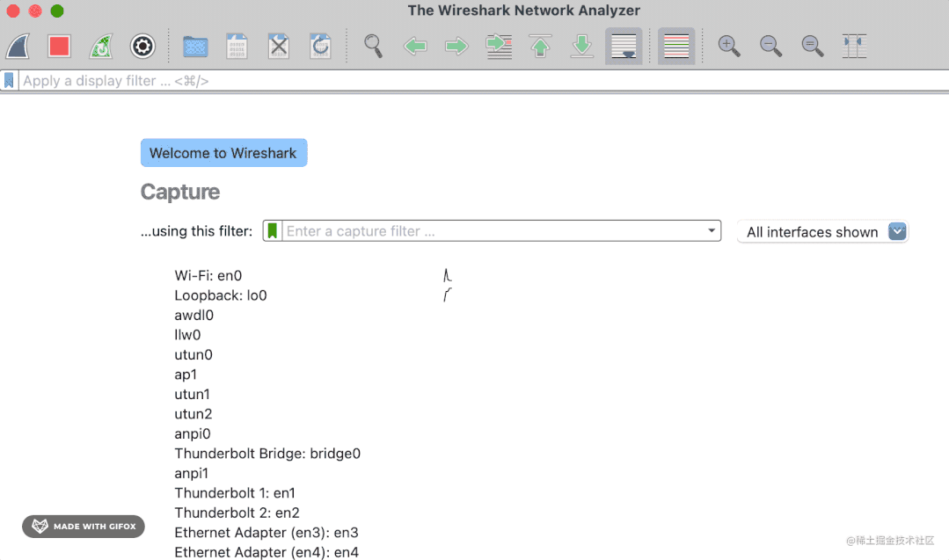Select Ethernet Adapter (en3): en3 interface
Image resolution: width=949 pixels, height=560 pixels.
click(266, 533)
